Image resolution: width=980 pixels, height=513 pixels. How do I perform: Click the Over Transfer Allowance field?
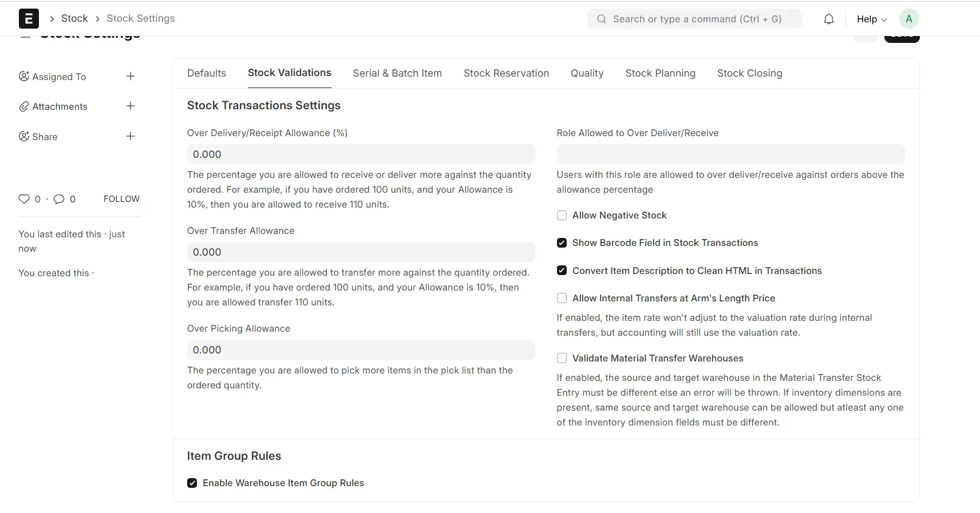point(361,252)
